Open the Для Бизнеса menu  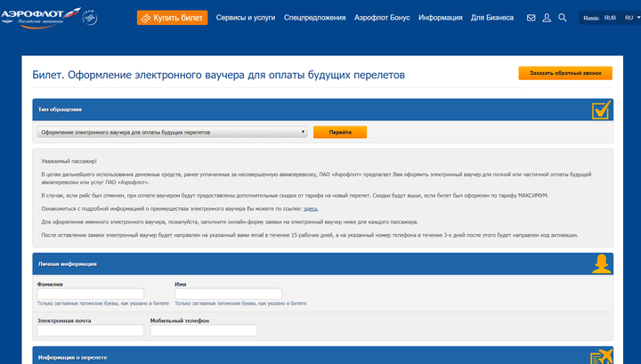(492, 18)
